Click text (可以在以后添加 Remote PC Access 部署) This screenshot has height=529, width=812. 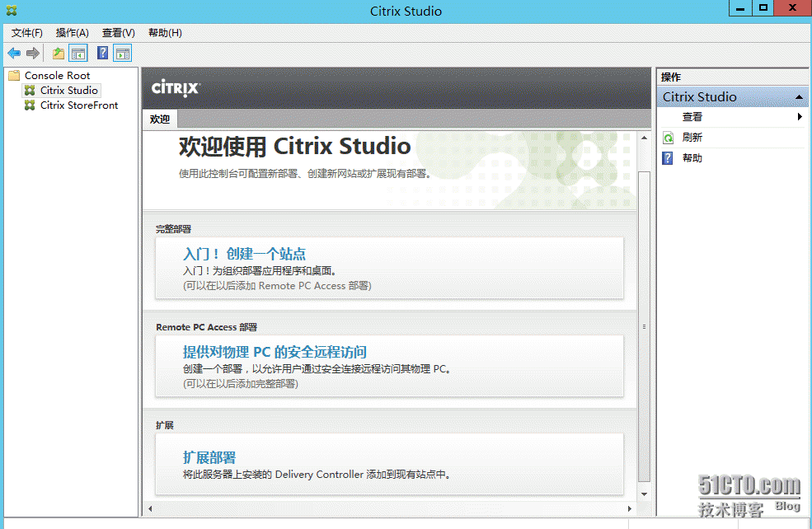point(277,286)
